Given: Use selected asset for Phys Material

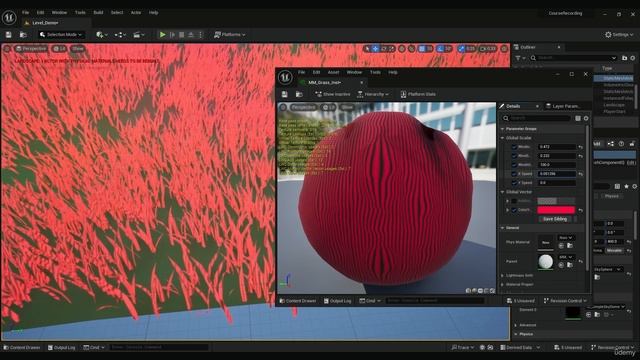Looking at the screenshot, I should coord(561,246).
